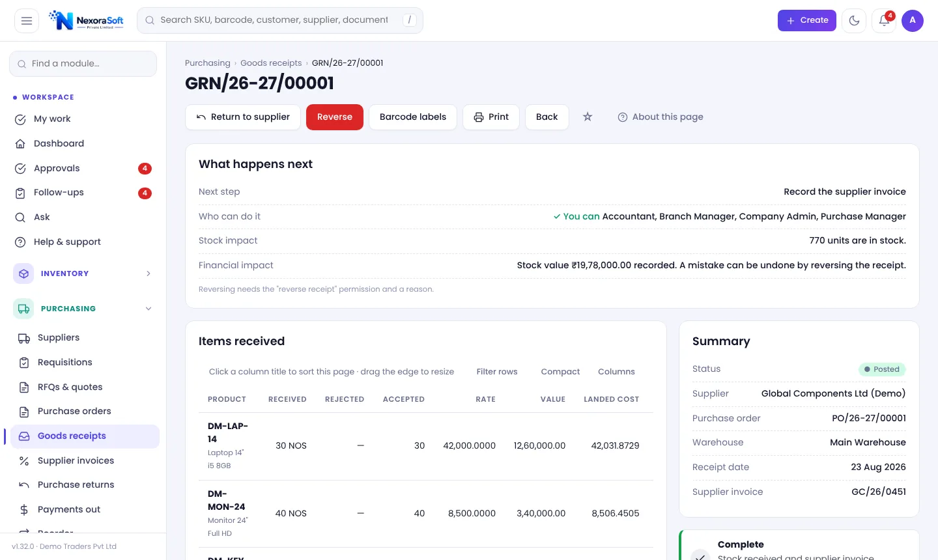Viewport: 938px width, 560px height.
Task: Open RFQs & quotes
Action: point(85,387)
